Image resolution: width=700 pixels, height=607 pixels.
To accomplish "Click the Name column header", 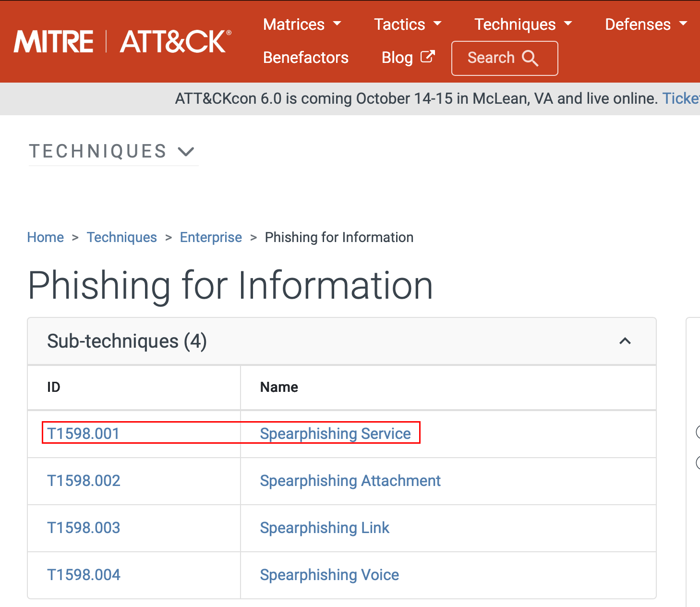I will coord(279,387).
